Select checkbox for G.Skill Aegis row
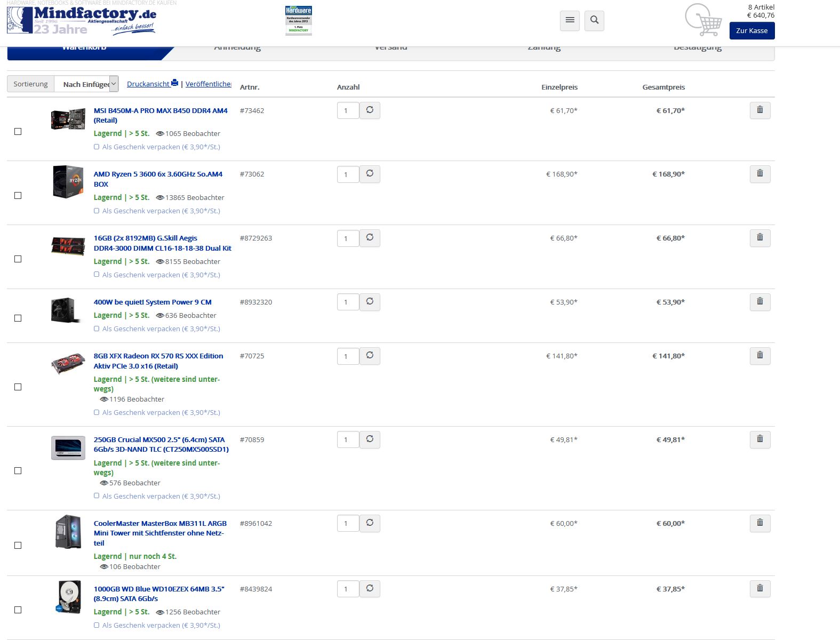The width and height of the screenshot is (840, 640). pyautogui.click(x=18, y=259)
